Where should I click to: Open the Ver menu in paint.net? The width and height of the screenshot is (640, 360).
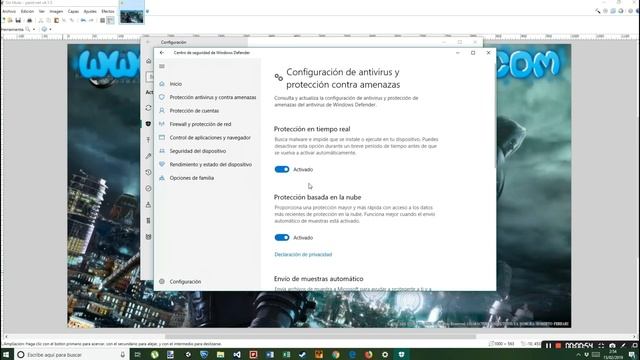(x=42, y=11)
